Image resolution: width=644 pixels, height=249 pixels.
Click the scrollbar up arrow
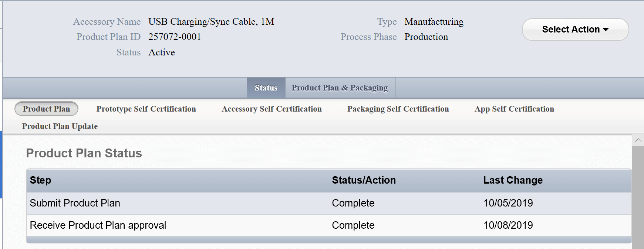pyautogui.click(x=638, y=140)
